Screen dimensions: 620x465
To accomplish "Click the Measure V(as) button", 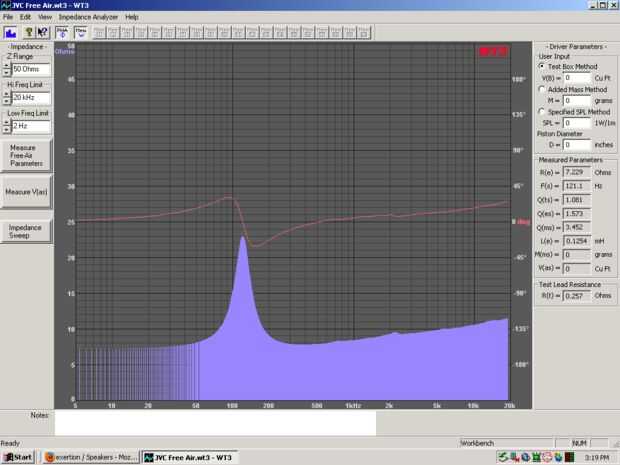I will point(26,192).
